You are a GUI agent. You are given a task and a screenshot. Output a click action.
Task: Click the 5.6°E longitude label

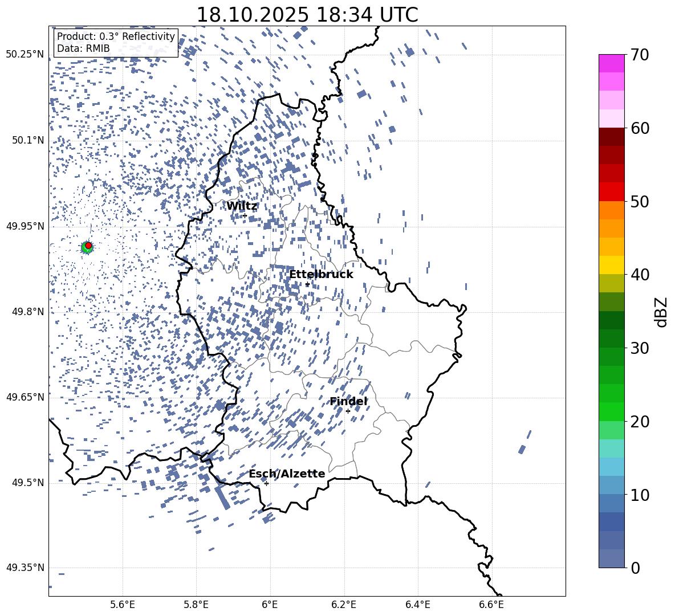click(123, 605)
